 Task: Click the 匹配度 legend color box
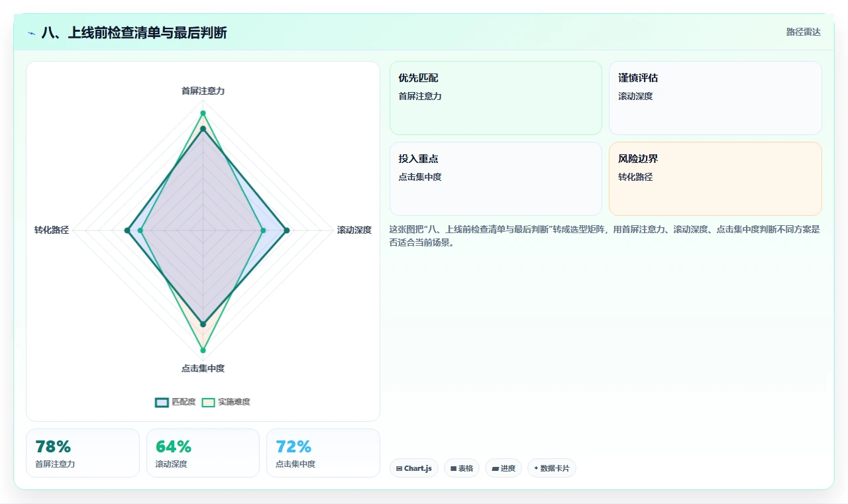[162, 402]
